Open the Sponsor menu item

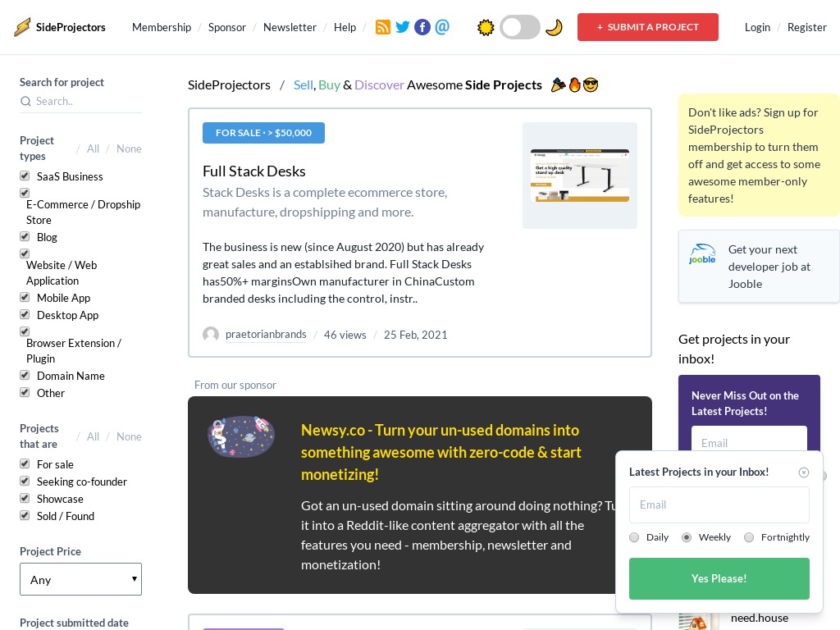[227, 27]
